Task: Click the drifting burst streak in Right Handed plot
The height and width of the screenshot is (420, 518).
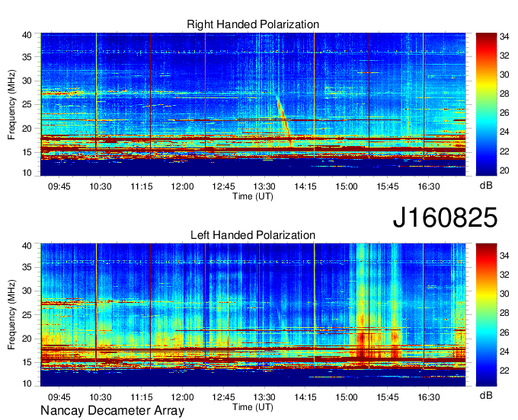Action: [x=283, y=119]
